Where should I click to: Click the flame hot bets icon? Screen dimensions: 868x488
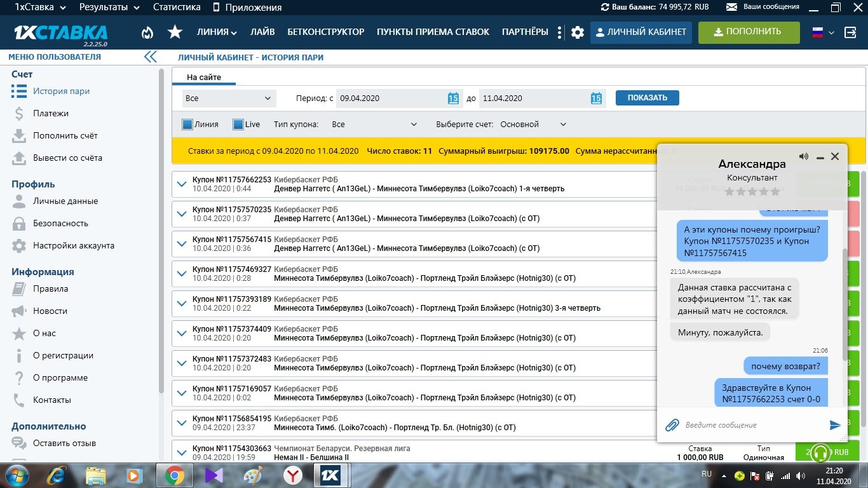[147, 32]
